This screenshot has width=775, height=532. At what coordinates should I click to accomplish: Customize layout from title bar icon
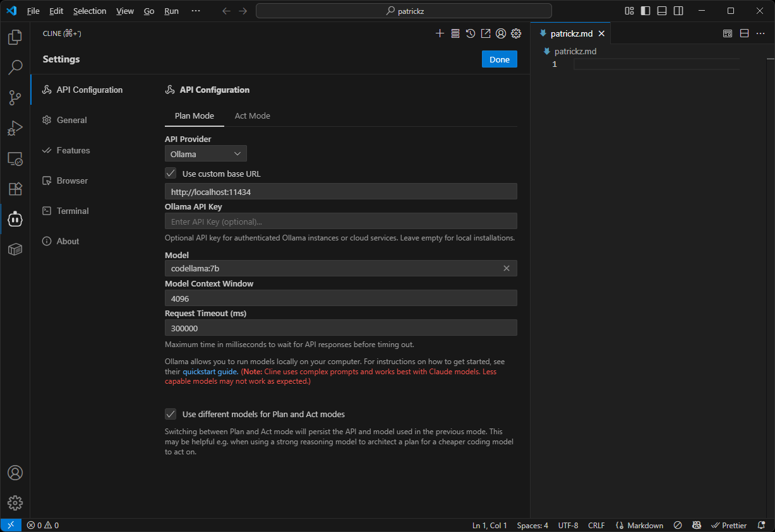(x=629, y=11)
